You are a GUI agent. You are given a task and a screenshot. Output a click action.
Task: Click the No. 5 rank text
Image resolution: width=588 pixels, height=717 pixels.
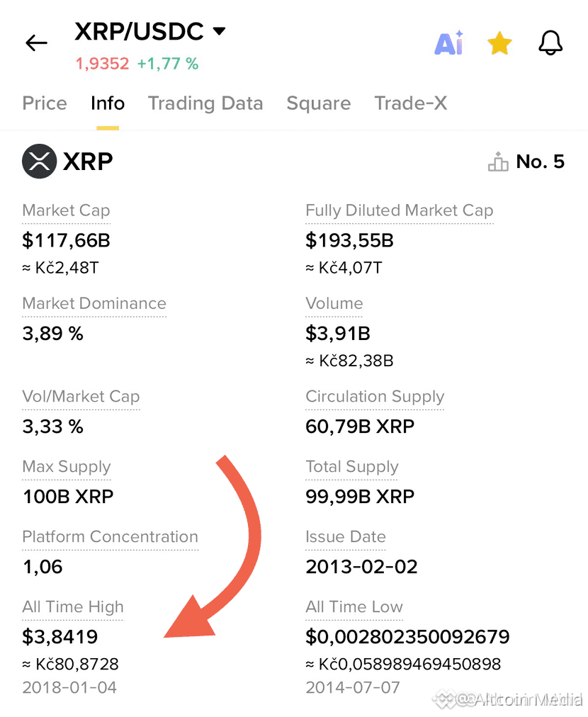point(541,162)
